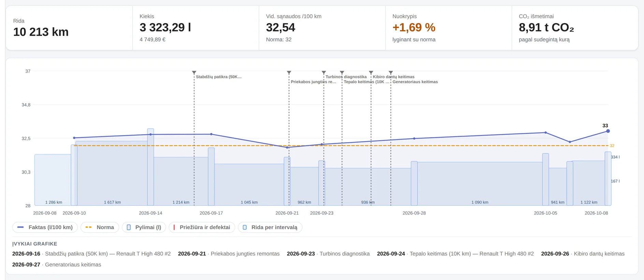Click the 4 749,89 € cost value
This screenshot has width=644, height=280.
pos(152,40)
